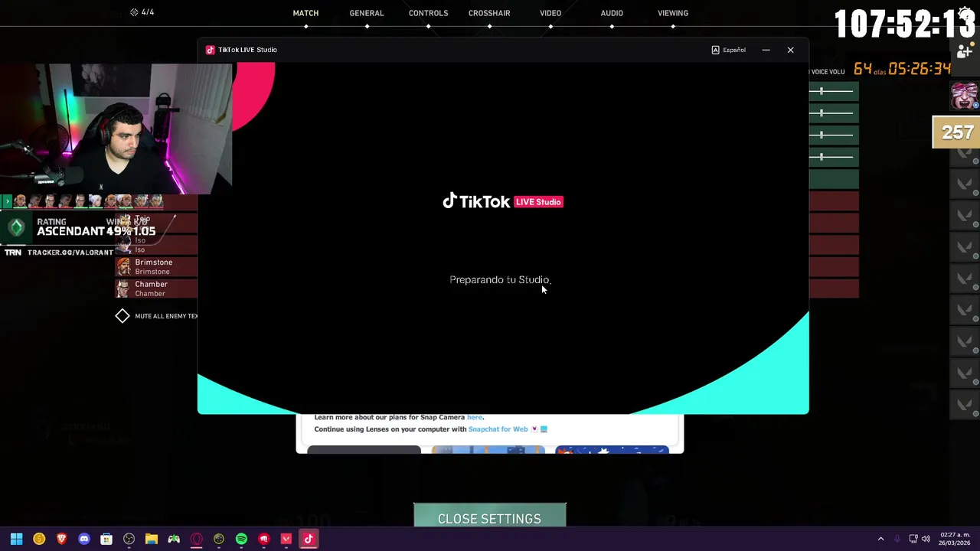Switch to the MATCH settings tab
Image resolution: width=980 pixels, height=551 pixels.
point(305,13)
